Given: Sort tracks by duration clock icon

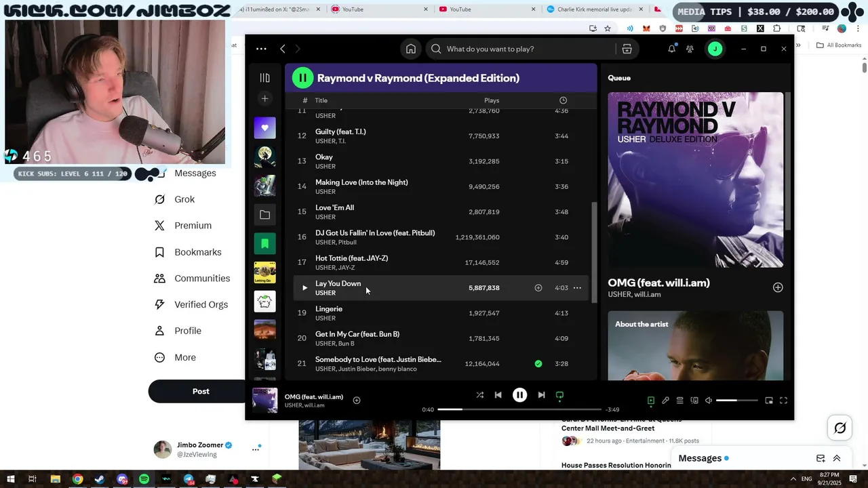Looking at the screenshot, I should coord(563,100).
